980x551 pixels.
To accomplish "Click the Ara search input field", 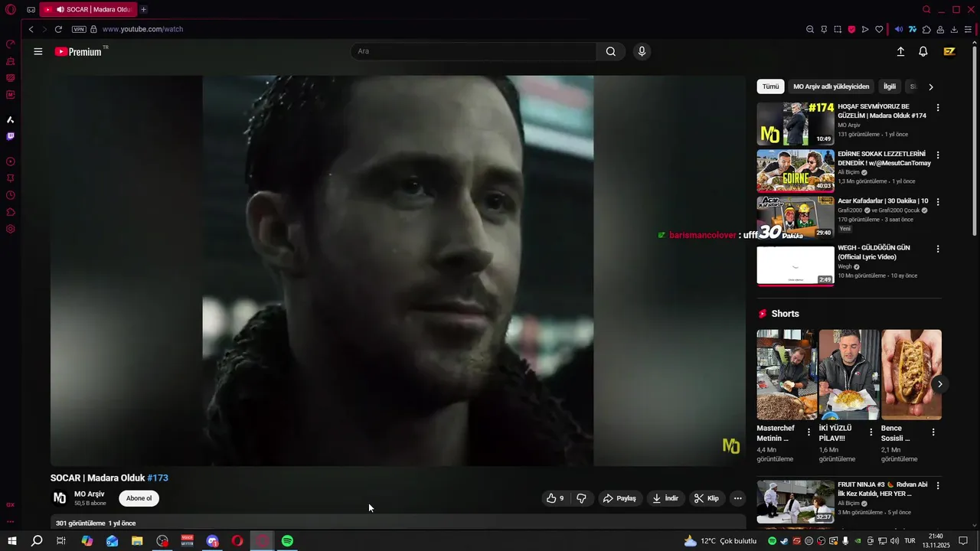I will click(x=473, y=51).
